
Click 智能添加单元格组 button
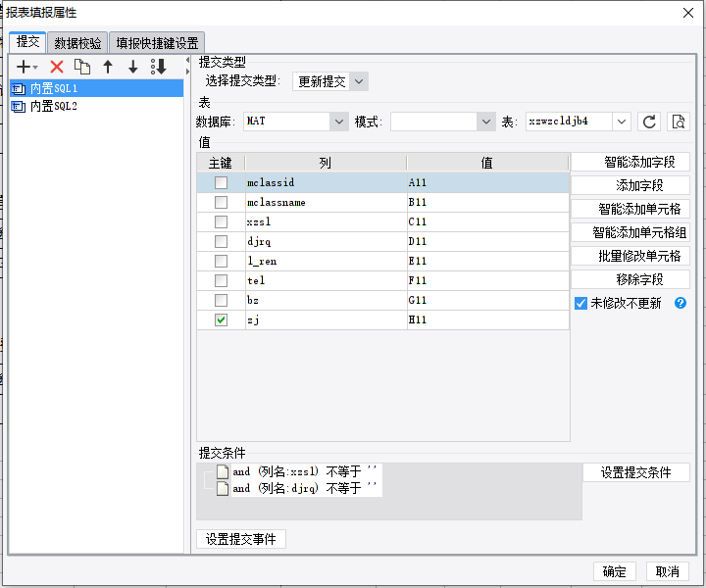pyautogui.click(x=630, y=232)
